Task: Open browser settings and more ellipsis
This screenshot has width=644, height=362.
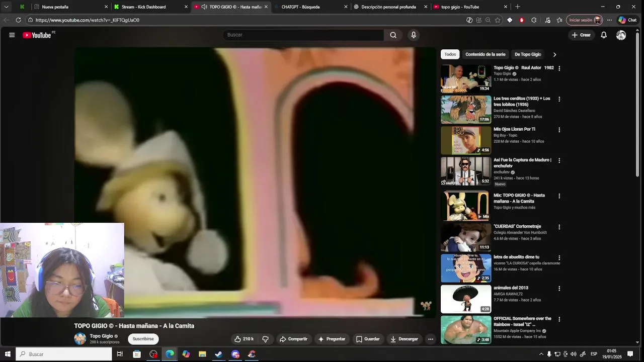Action: [x=609, y=20]
